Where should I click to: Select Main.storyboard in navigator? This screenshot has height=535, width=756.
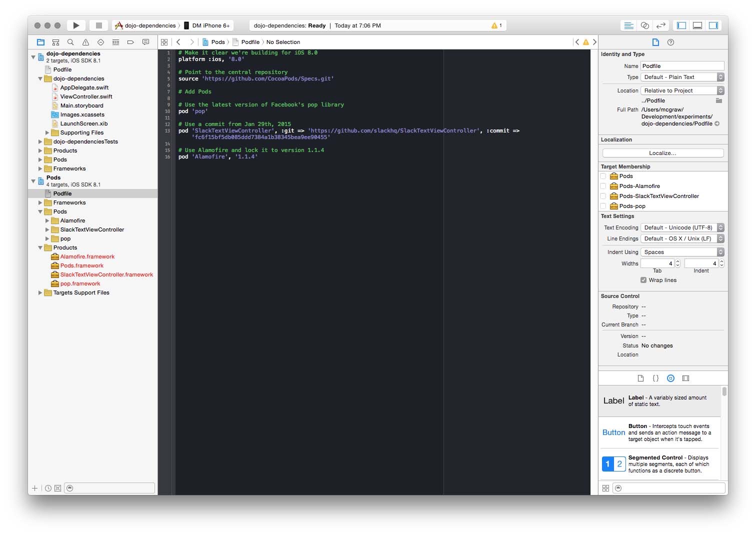(81, 105)
